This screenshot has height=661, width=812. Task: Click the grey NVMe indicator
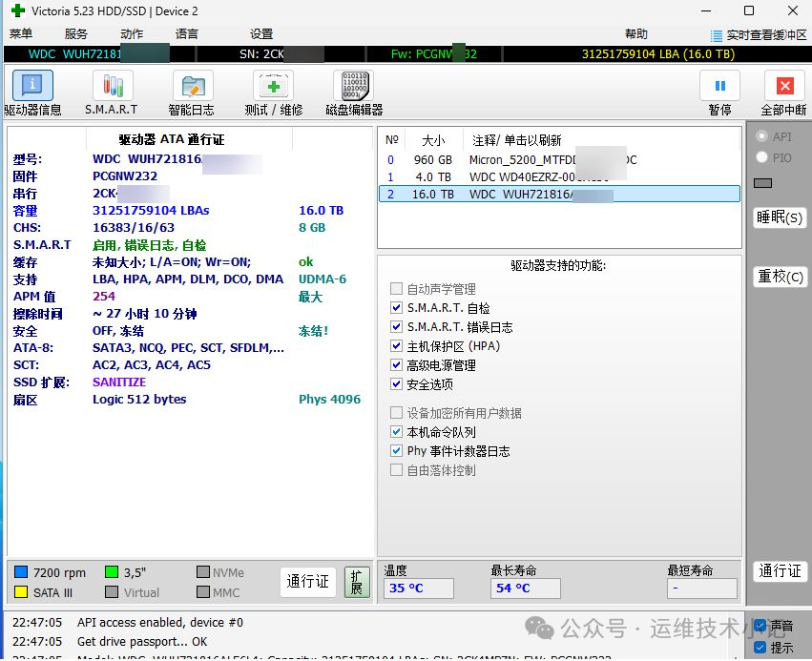tap(203, 572)
